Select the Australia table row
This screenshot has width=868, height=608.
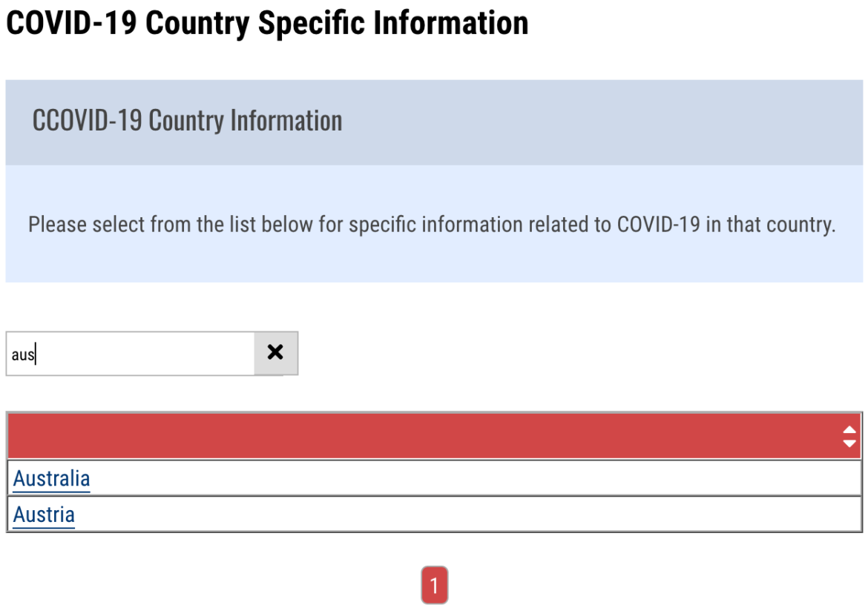pos(297,478)
